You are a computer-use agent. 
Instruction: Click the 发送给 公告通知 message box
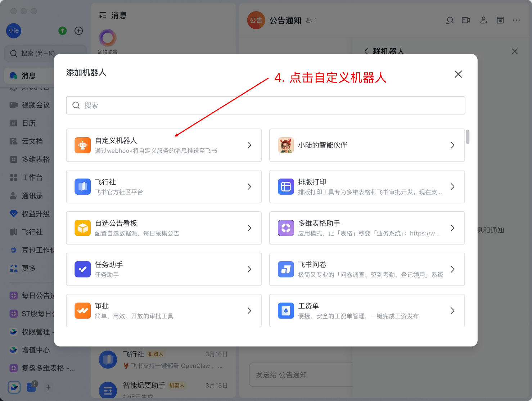click(301, 375)
